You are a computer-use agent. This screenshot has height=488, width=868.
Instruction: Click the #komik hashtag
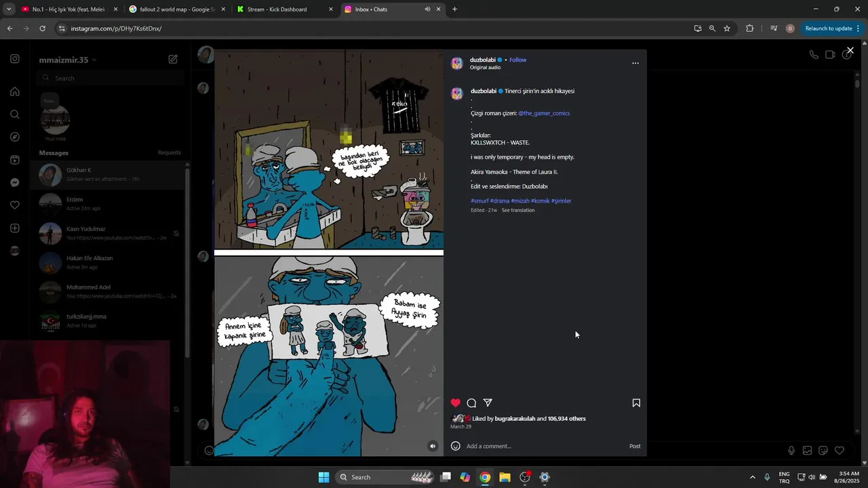click(540, 201)
